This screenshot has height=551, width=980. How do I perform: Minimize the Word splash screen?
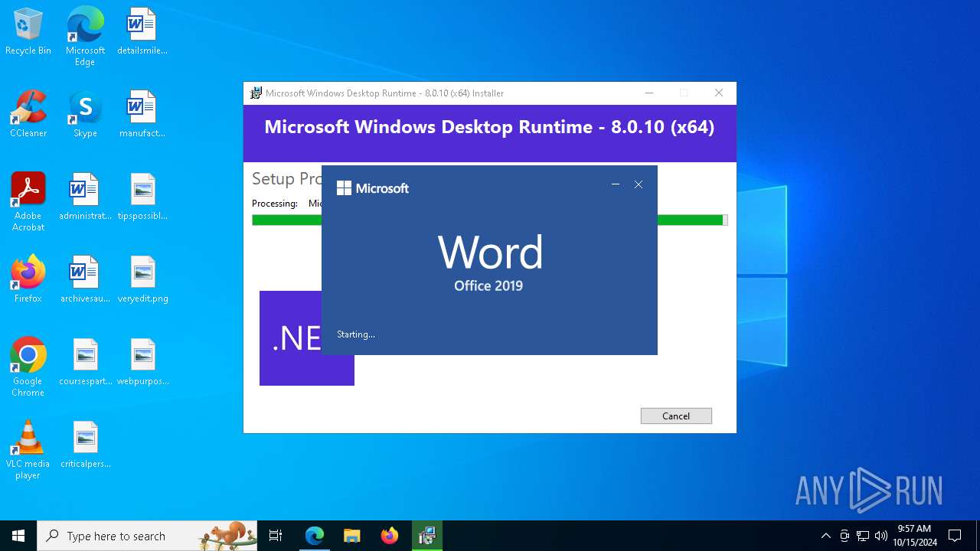point(616,184)
